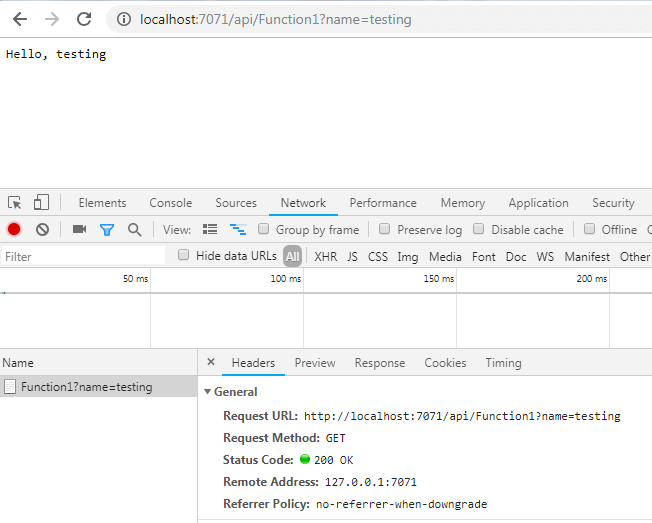Go forward with the browser arrow
This screenshot has width=652, height=523.
point(52,19)
